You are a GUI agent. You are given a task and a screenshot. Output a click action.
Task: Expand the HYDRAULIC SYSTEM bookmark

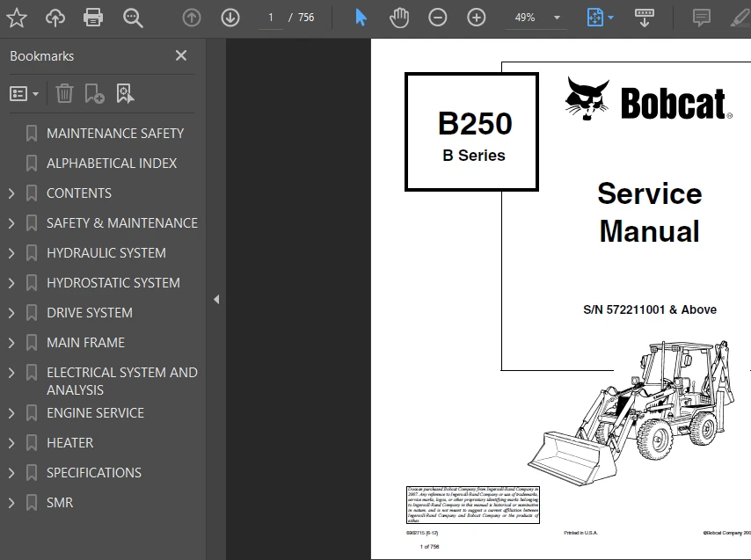point(11,252)
